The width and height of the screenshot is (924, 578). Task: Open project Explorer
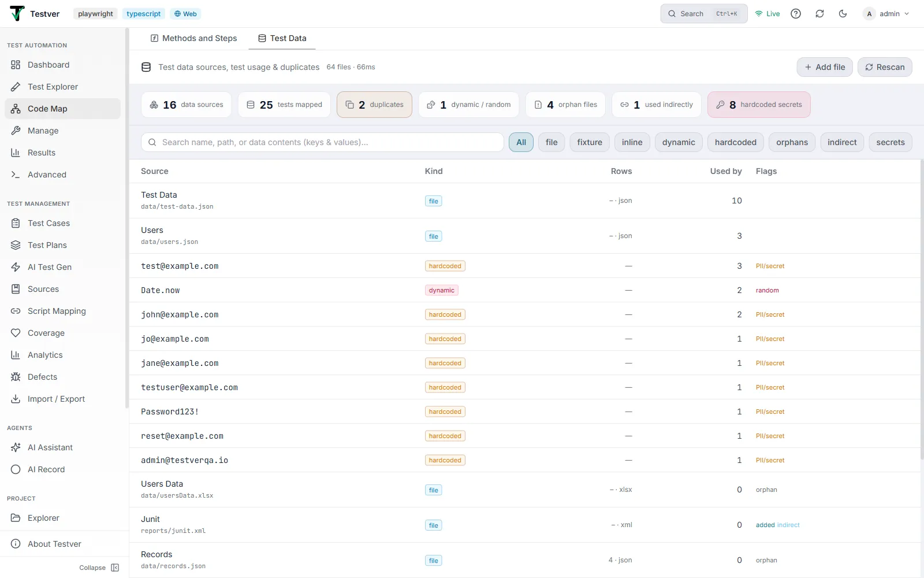tap(62, 518)
